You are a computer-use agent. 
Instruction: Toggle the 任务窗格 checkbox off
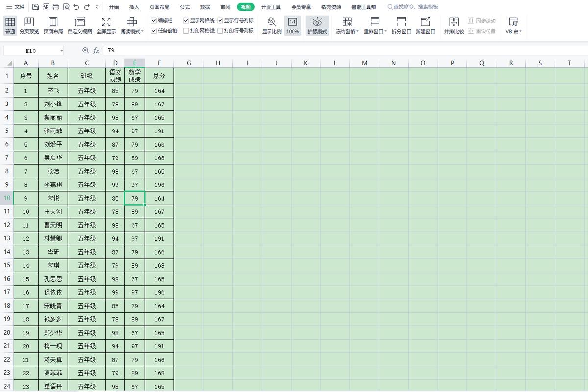point(153,30)
